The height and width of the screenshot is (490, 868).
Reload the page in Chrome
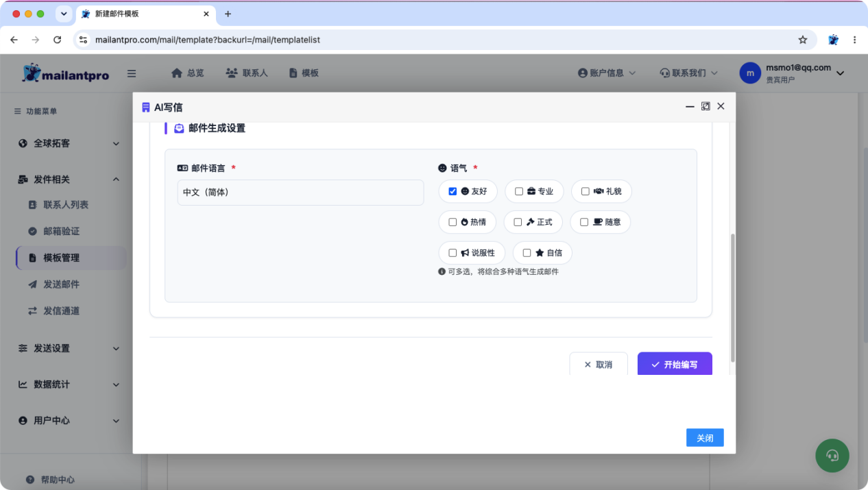click(x=57, y=40)
